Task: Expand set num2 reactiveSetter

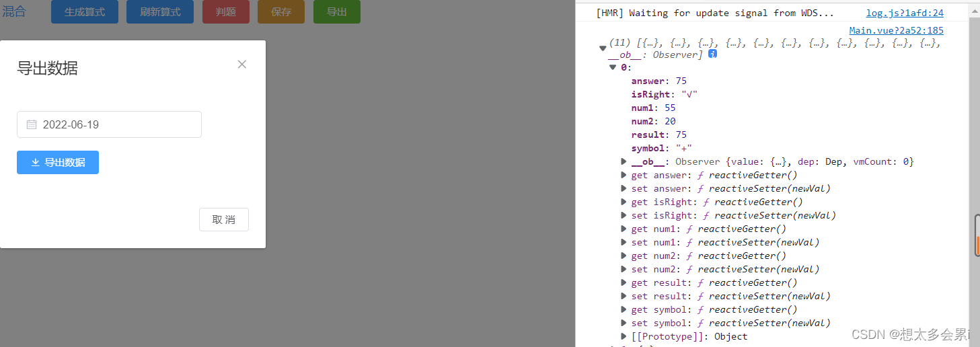Action: (x=624, y=269)
